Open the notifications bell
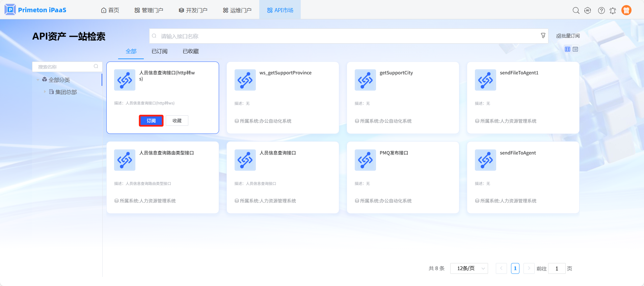 [613, 10]
